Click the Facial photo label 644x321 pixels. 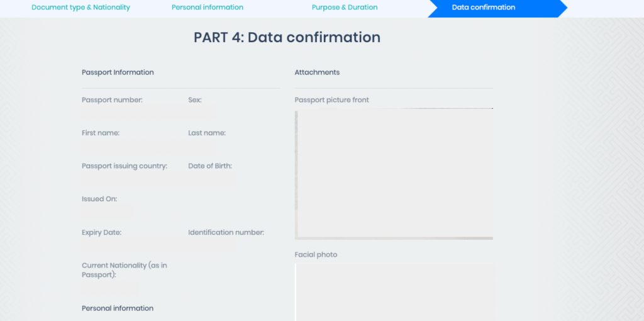click(x=316, y=255)
